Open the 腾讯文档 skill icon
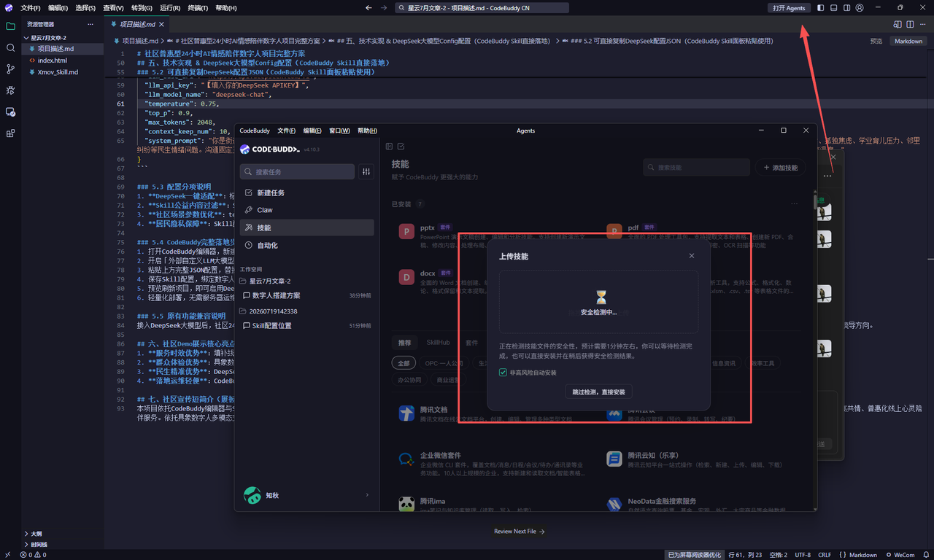 click(406, 413)
